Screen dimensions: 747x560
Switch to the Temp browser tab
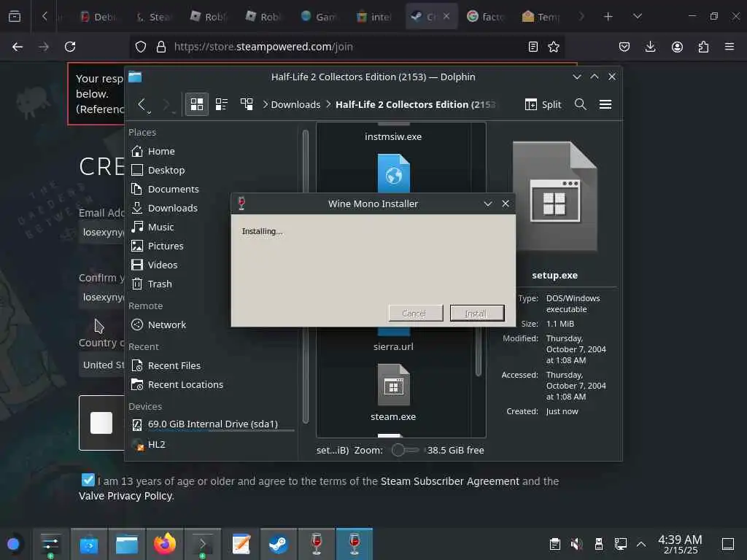(x=541, y=17)
